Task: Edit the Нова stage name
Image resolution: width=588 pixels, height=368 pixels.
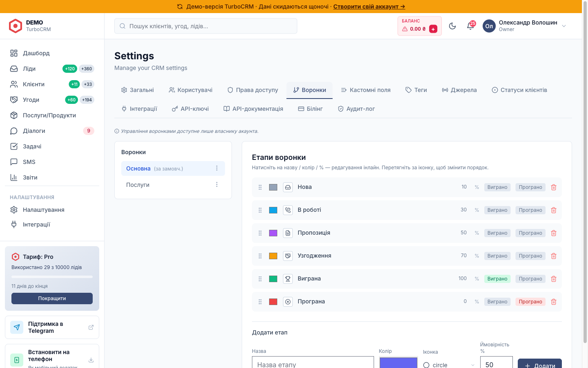Action: tap(305, 187)
